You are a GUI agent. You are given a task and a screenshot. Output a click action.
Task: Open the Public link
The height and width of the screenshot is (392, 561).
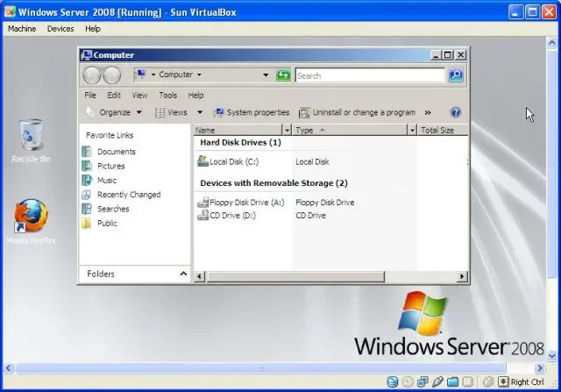[x=107, y=223]
